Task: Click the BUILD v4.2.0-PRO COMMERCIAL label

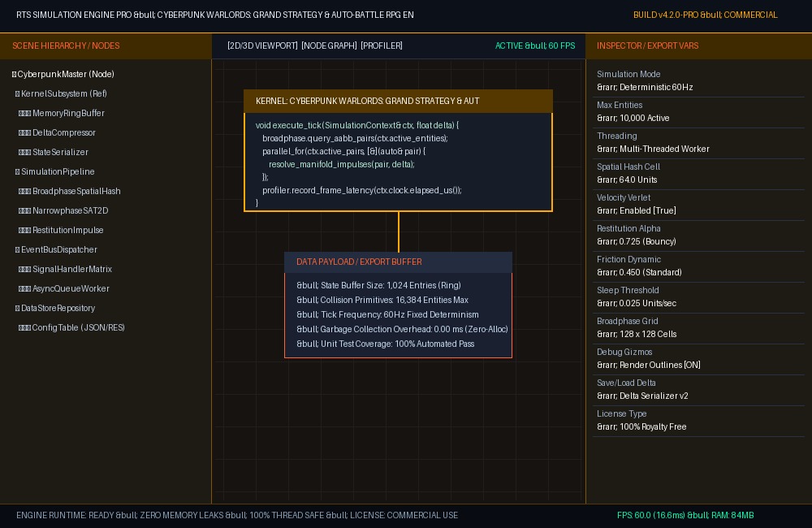Action: click(706, 15)
